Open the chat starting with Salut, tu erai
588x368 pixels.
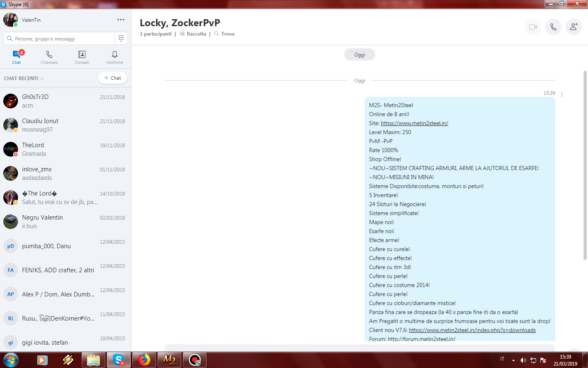pos(65,197)
